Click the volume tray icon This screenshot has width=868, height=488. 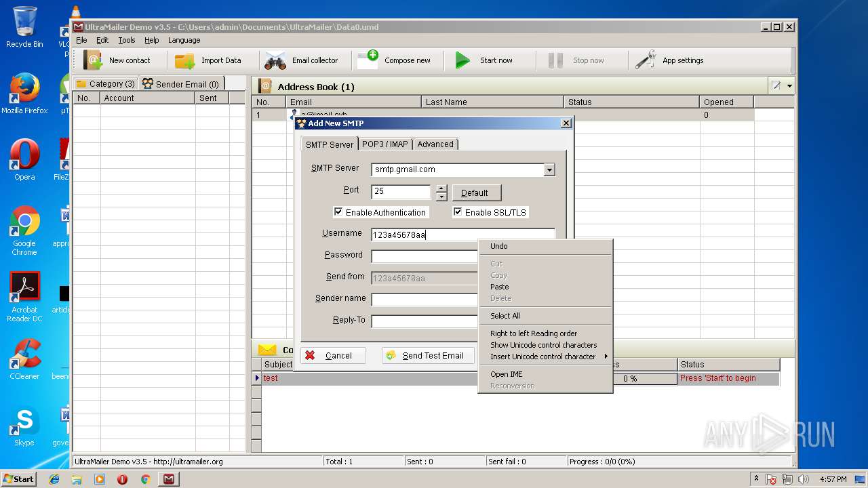click(x=804, y=479)
